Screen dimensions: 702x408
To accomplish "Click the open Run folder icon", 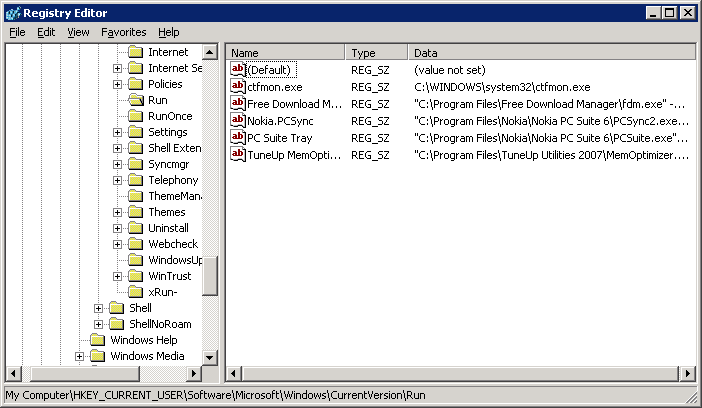I will [x=135, y=100].
